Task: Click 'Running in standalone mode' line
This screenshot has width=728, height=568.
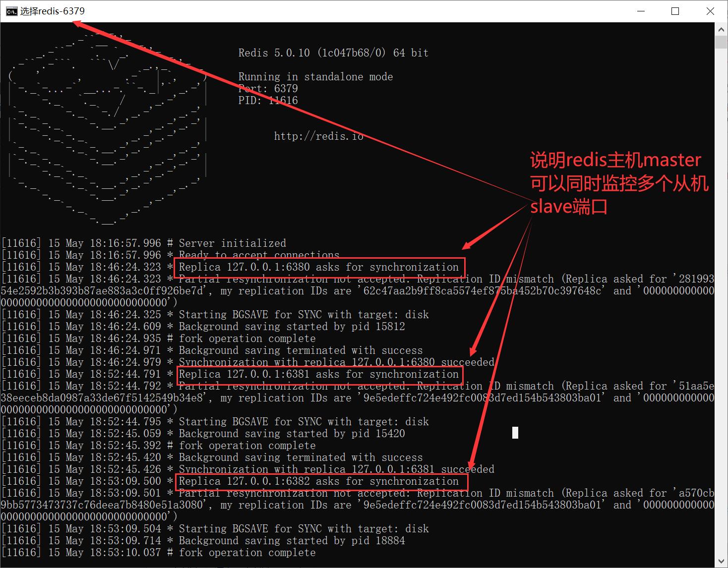Action: tap(315, 77)
